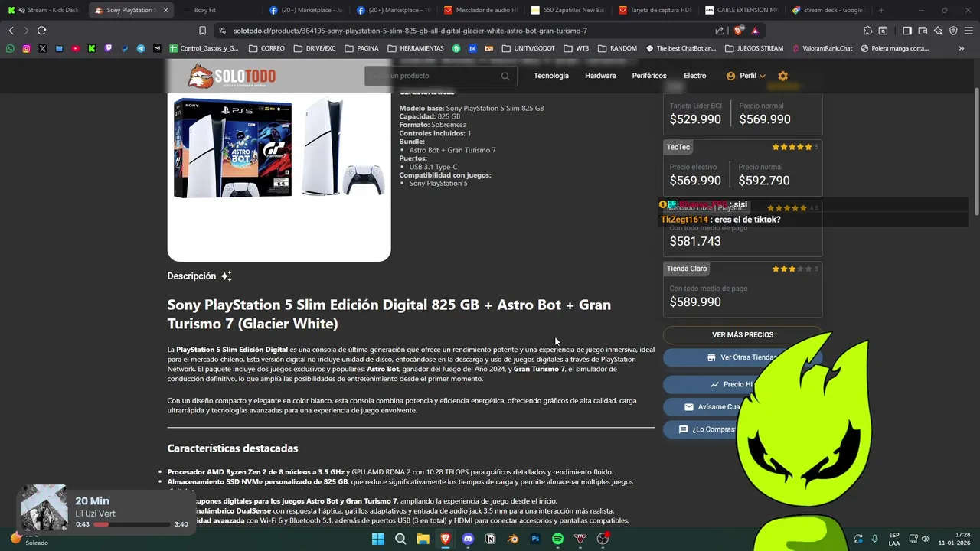
Task: Open Brave Rewards triangle icon
Action: (x=756, y=31)
